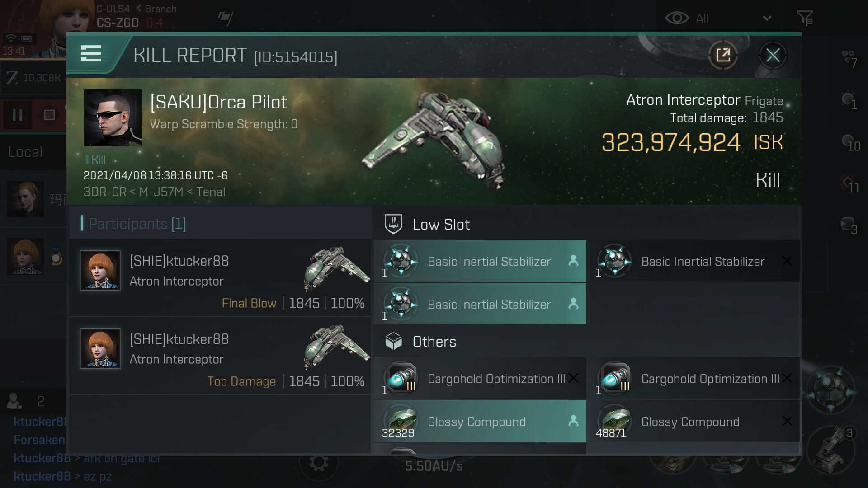Click the share kill report icon
The width and height of the screenshot is (868, 488).
click(x=723, y=56)
